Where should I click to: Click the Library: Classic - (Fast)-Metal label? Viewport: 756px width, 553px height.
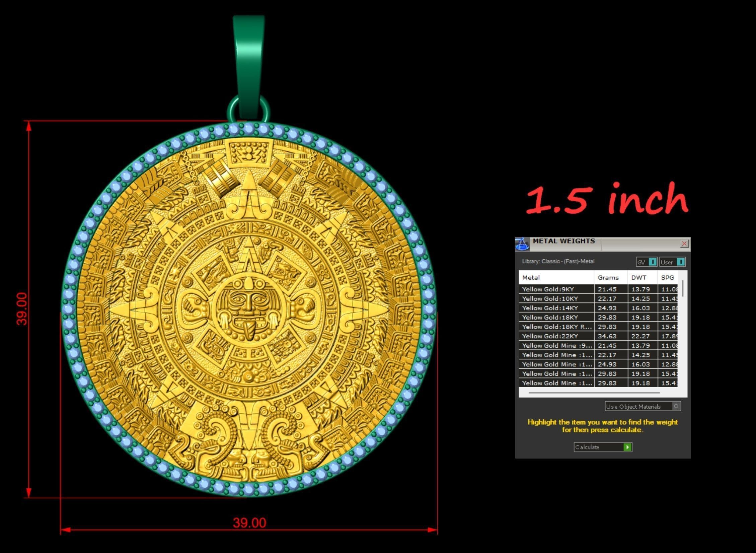[558, 261]
